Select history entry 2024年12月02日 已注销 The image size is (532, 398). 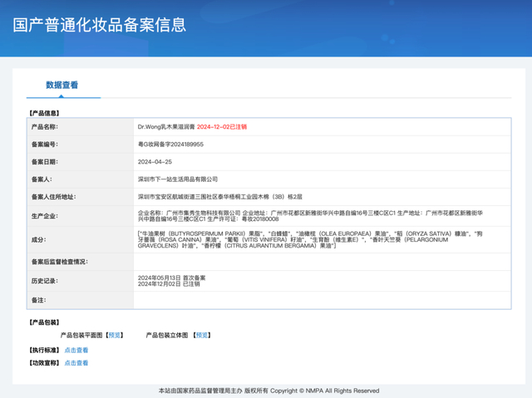[169, 284]
